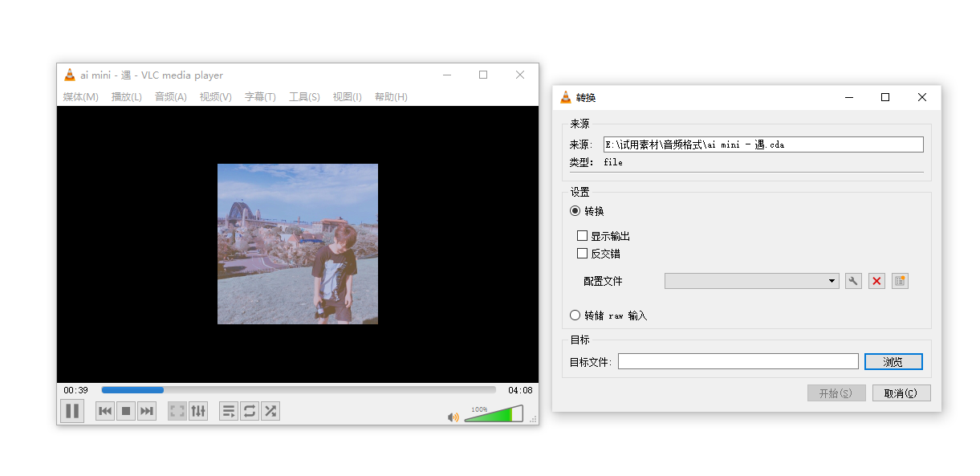Minimize the VLC media player window

[446, 75]
